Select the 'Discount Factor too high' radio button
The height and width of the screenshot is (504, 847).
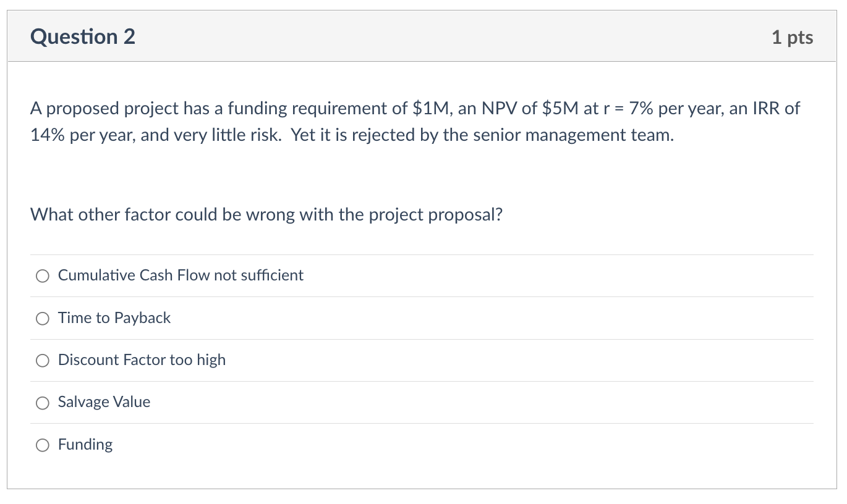pyautogui.click(x=42, y=361)
